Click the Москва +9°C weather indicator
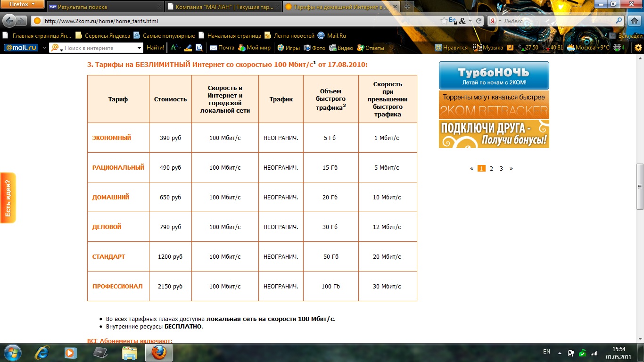 click(588, 48)
